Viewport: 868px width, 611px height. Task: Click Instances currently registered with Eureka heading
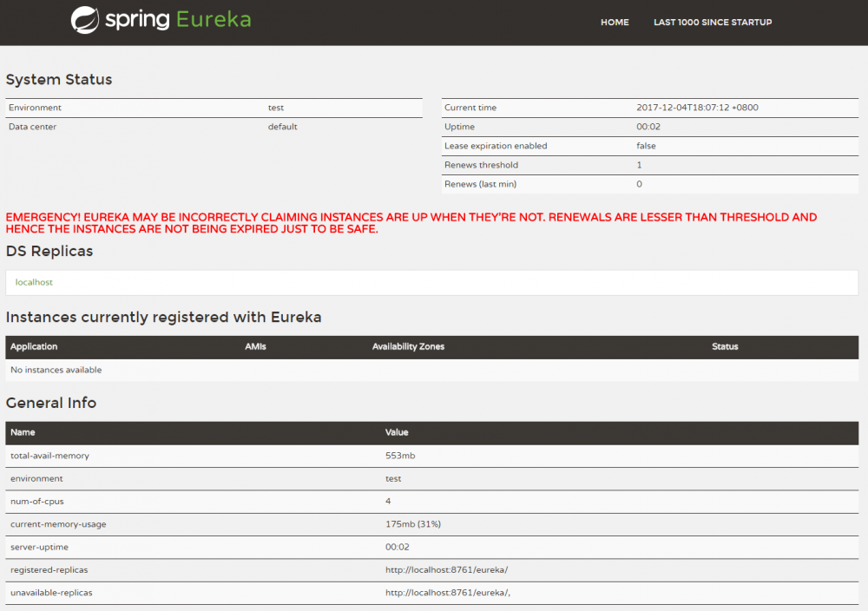(x=163, y=317)
